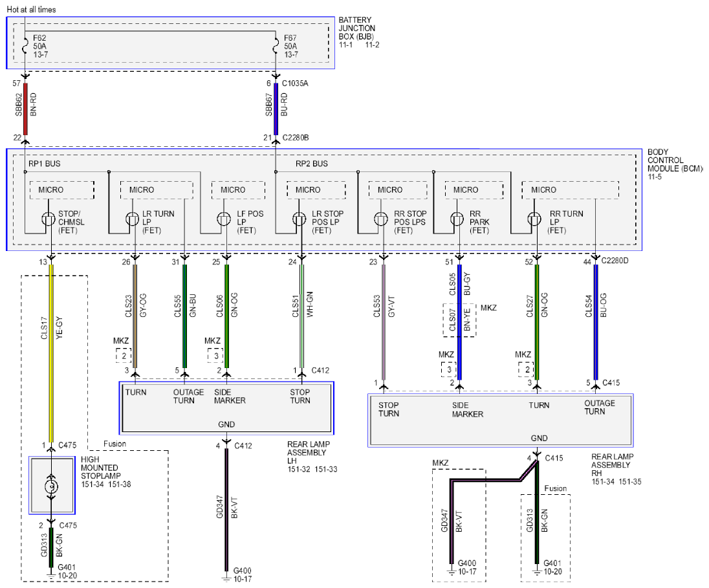Click the C2280D connector label
The height and width of the screenshot is (588, 709).
pyautogui.click(x=615, y=261)
